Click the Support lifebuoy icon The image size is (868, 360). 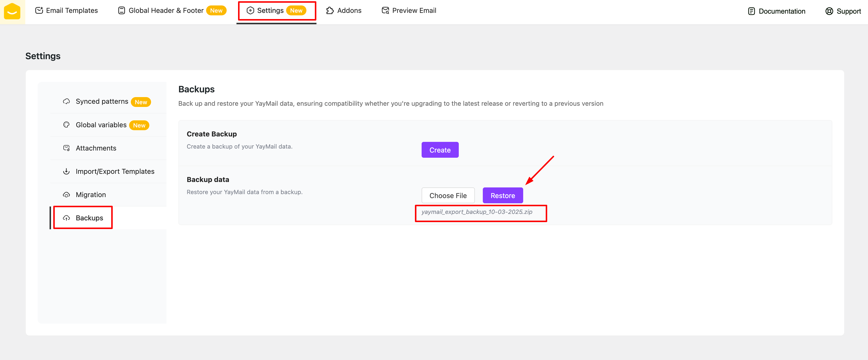tap(829, 11)
